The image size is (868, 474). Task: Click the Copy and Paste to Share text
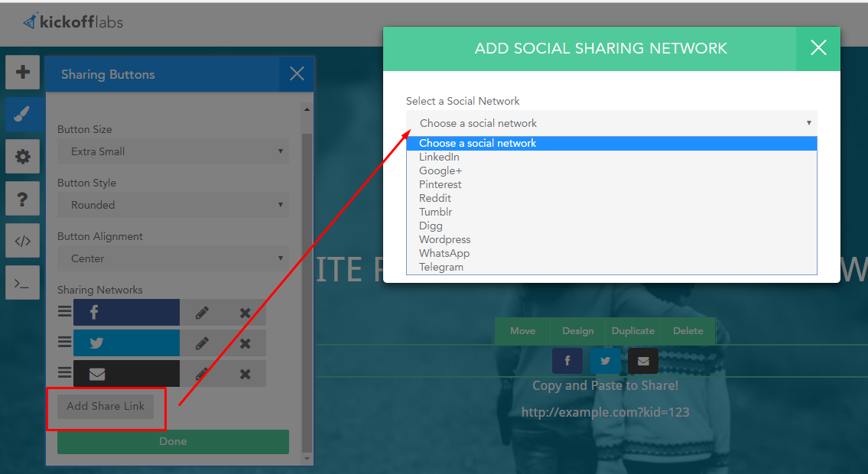606,385
